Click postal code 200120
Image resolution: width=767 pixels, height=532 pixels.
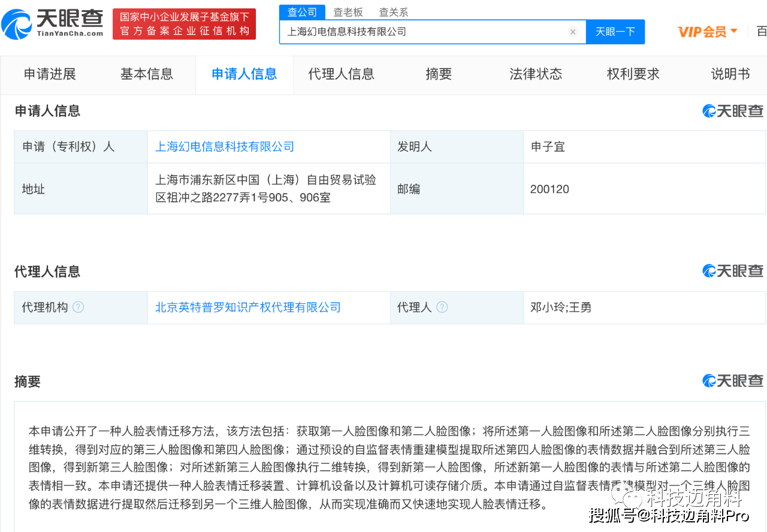click(x=549, y=189)
